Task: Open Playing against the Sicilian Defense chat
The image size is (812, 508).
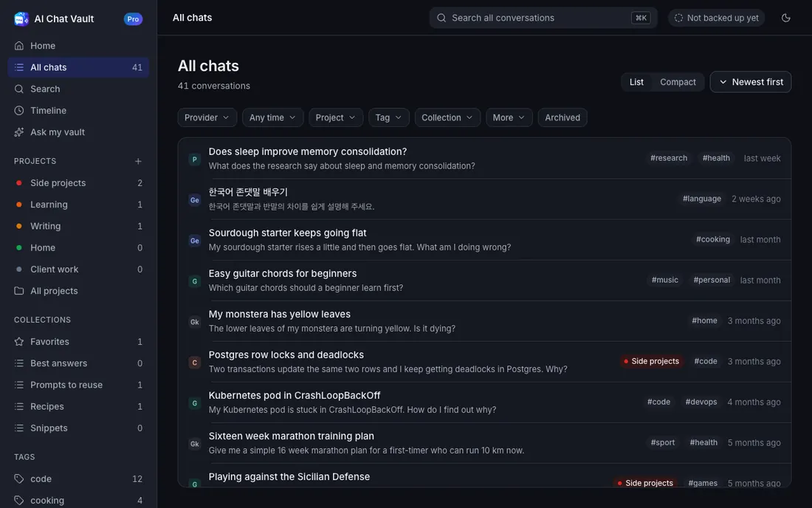Action: (484, 476)
